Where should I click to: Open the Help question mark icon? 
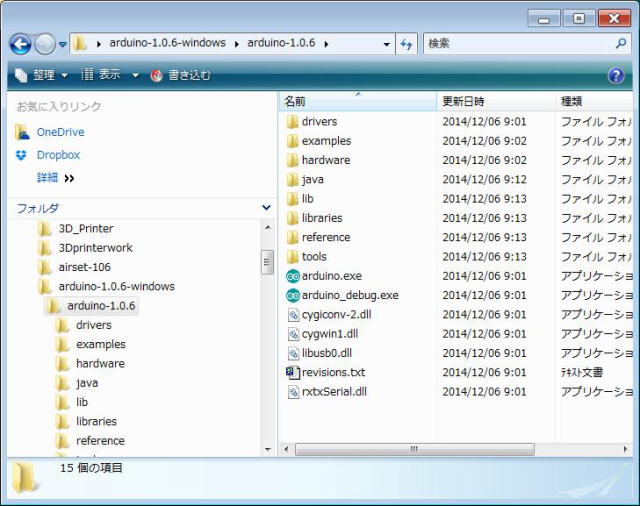coord(616,75)
